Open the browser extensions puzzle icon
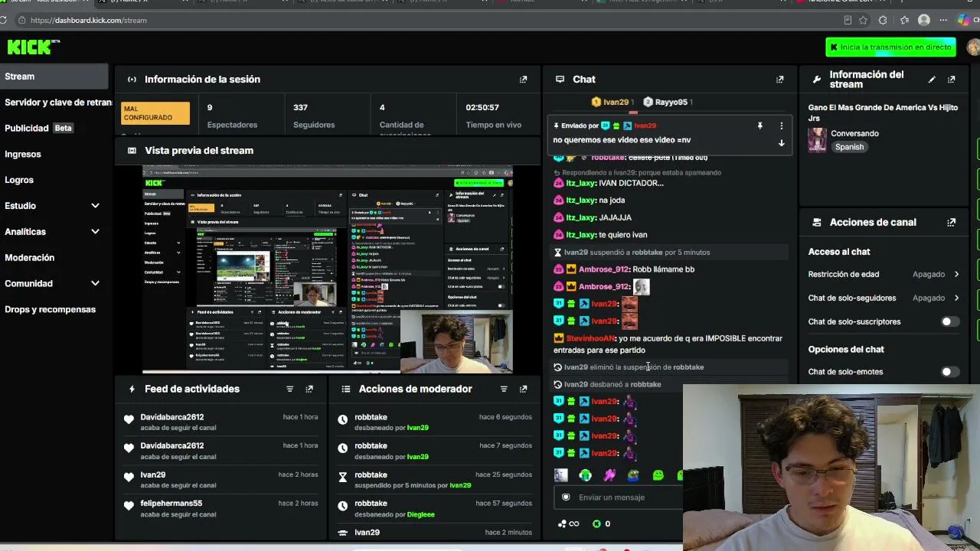 coord(884,21)
